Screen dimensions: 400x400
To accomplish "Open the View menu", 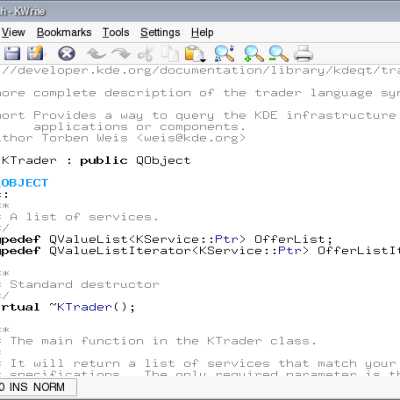I will [x=13, y=32].
